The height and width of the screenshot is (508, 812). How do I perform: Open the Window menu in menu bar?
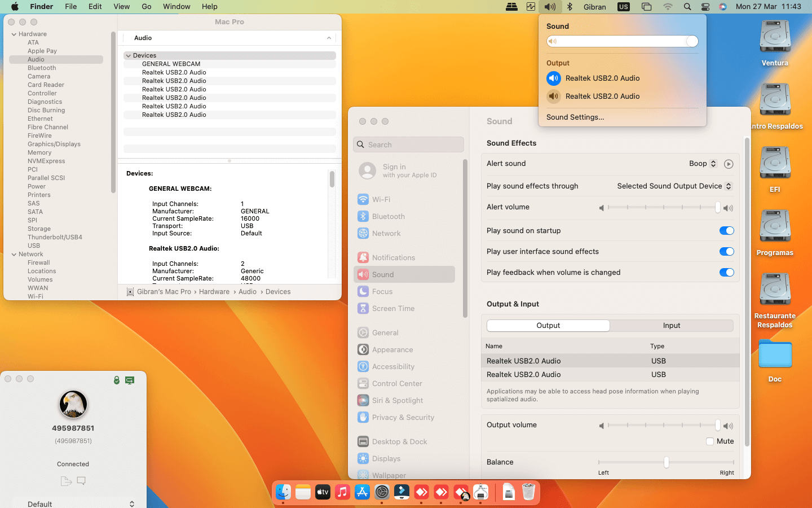(x=176, y=7)
